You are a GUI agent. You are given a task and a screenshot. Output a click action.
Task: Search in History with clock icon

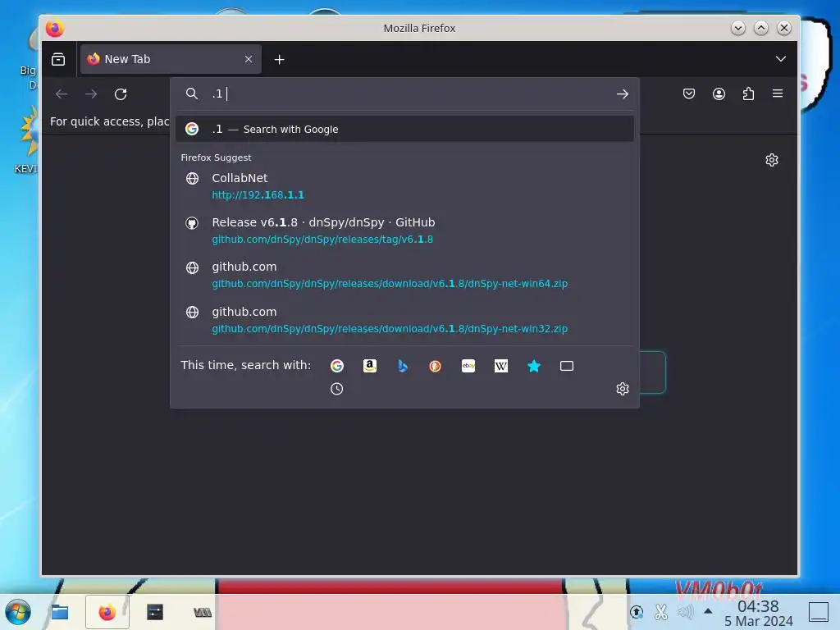[x=337, y=389]
